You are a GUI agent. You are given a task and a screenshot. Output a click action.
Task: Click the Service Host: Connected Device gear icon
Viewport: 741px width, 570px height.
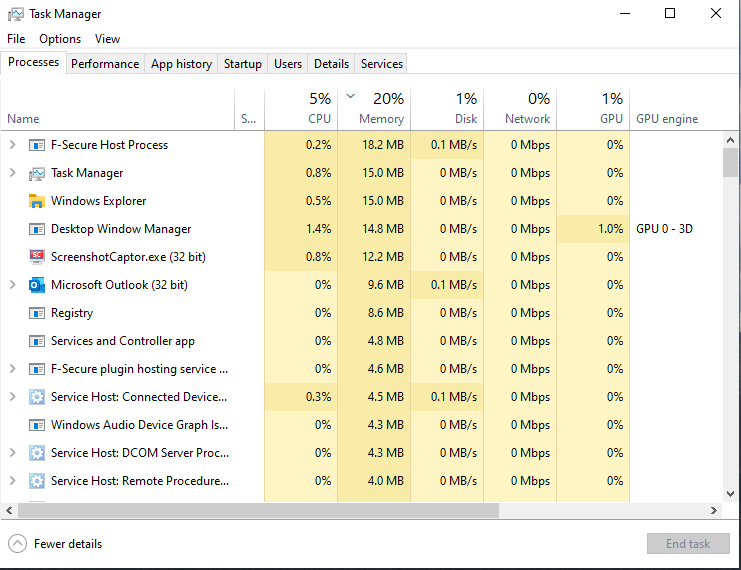37,397
